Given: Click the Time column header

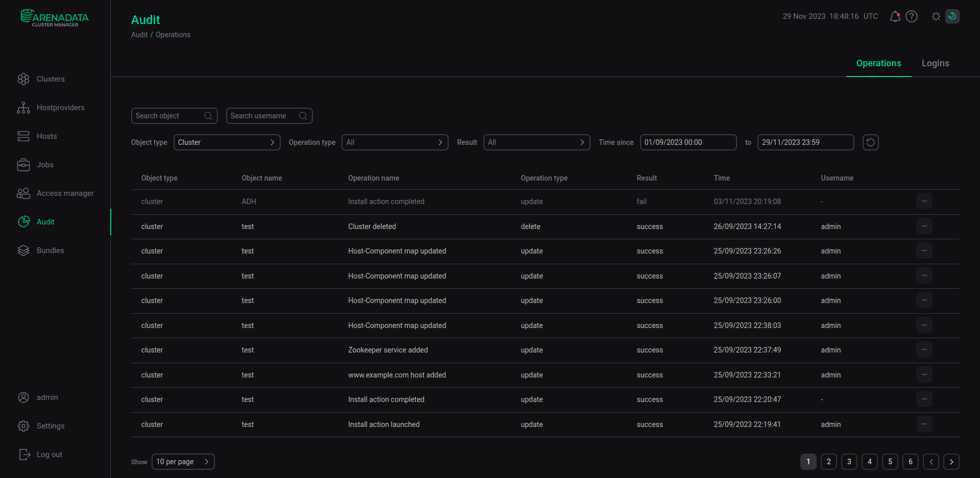Looking at the screenshot, I should coord(722,178).
